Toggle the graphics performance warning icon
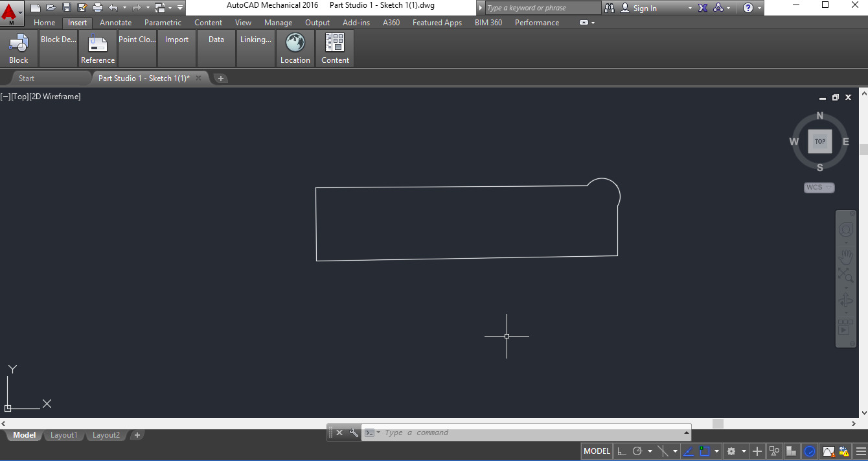 coord(828,451)
